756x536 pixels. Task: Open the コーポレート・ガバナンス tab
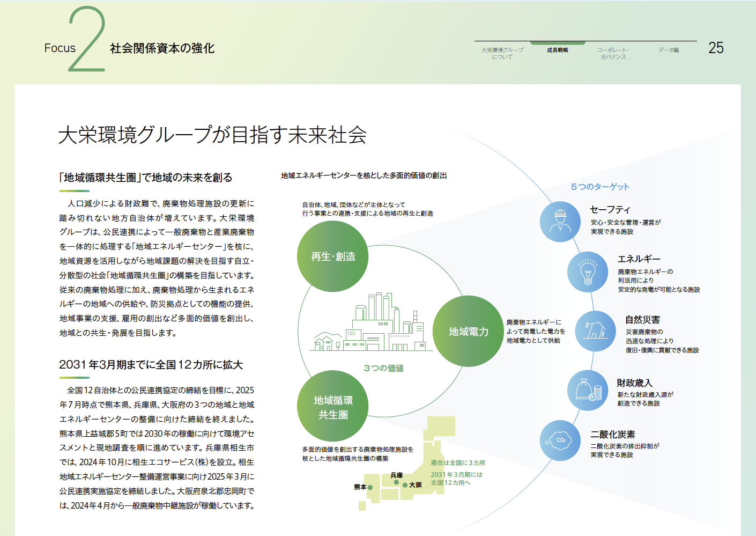click(x=613, y=53)
